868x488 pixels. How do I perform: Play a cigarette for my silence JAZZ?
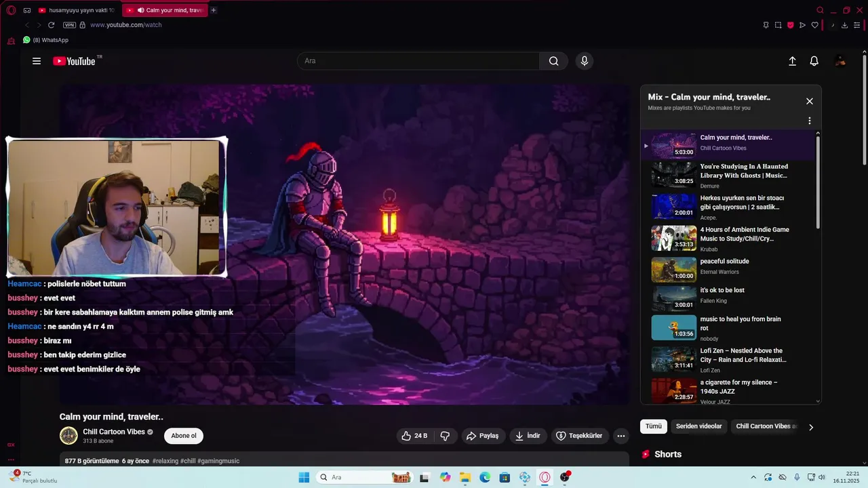729,391
